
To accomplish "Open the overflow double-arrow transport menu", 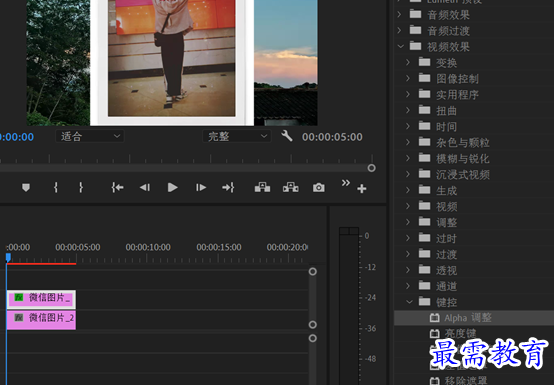I will click(x=346, y=183).
